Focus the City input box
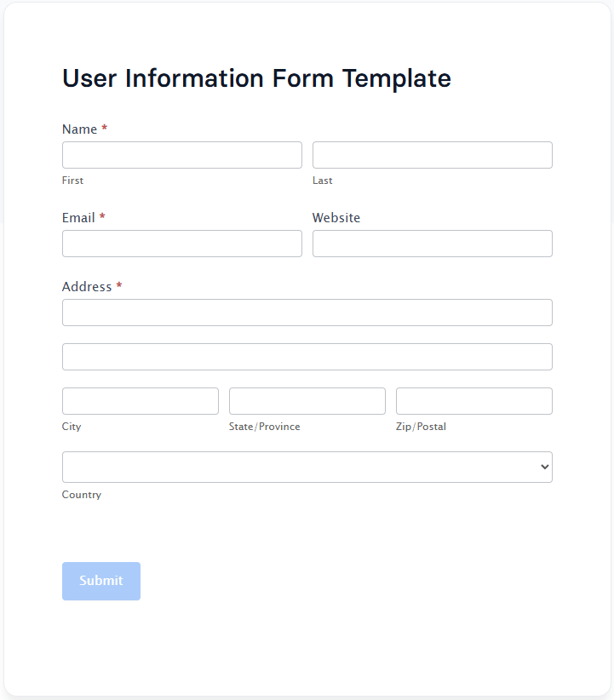614x700 pixels. [x=140, y=401]
